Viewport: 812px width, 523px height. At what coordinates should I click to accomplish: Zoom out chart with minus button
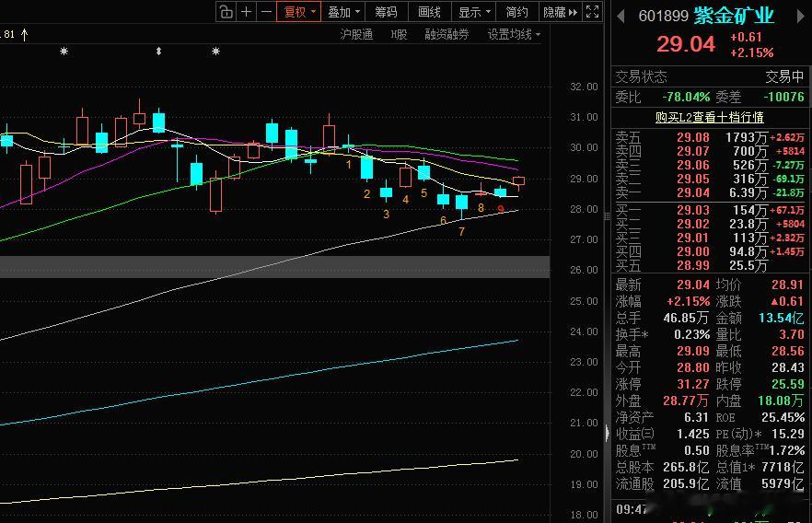tap(266, 11)
